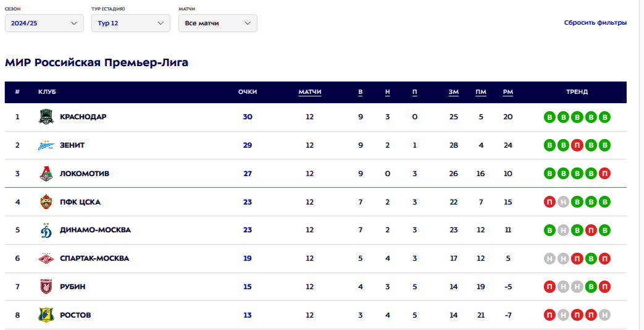Screen dimensions: 644x330
Task: Click Ростов's 13 points value
Action: coord(247,315)
